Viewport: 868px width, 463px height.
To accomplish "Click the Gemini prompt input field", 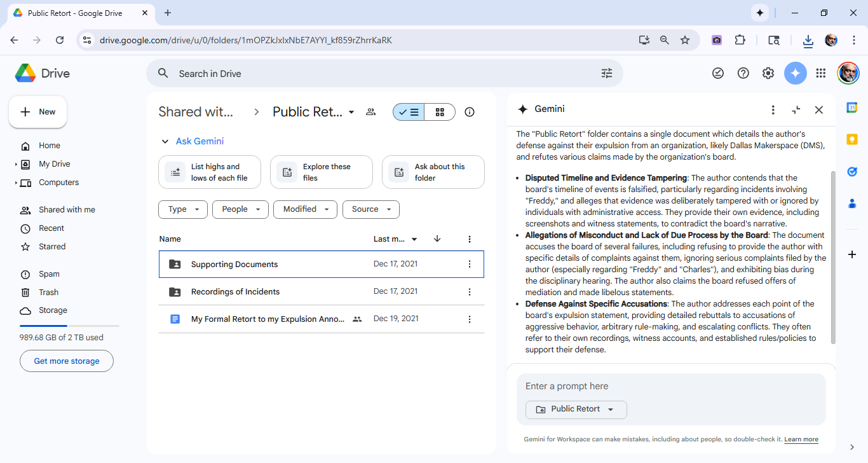I will [670, 386].
